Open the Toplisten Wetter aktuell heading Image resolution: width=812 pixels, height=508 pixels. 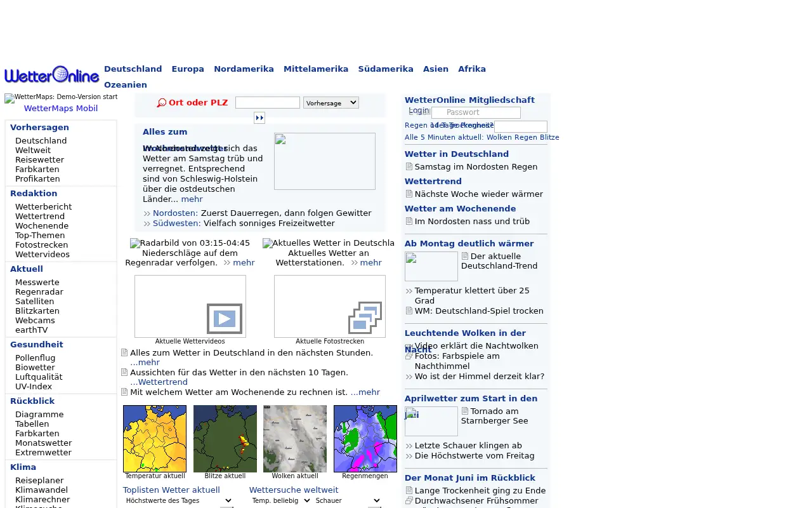pyautogui.click(x=171, y=490)
